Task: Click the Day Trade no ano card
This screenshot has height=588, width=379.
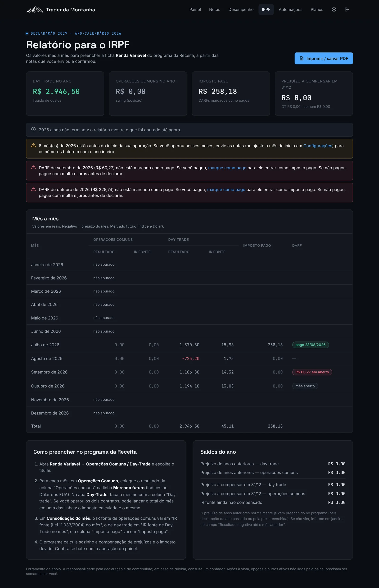Action: (x=65, y=94)
